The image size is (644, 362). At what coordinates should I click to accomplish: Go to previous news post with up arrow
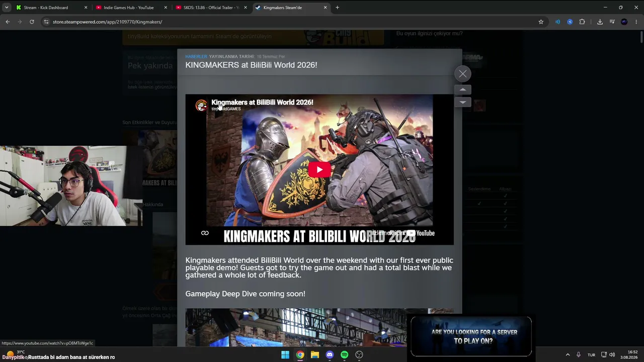tap(463, 89)
